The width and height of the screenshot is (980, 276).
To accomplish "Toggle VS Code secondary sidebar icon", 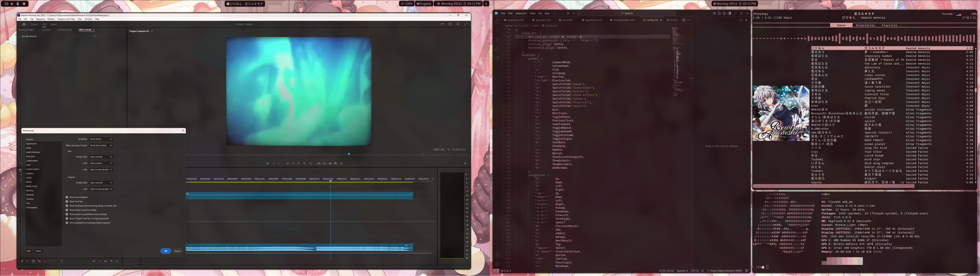I will pos(729,13).
